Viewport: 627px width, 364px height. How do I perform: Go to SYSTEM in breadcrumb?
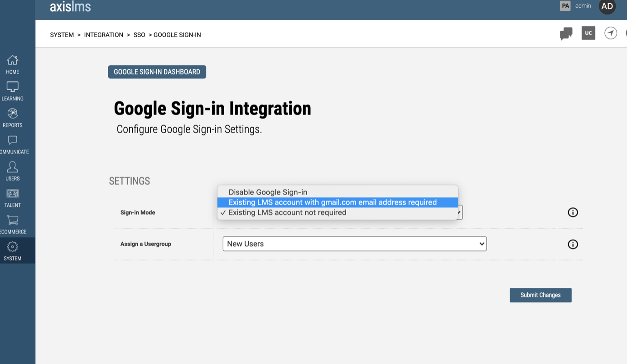tap(62, 35)
